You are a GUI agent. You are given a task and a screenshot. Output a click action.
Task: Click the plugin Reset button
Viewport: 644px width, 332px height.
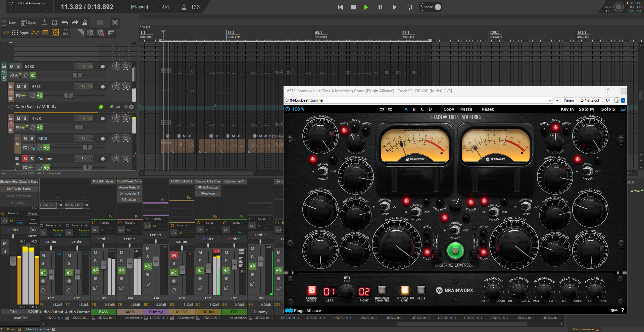click(x=488, y=109)
